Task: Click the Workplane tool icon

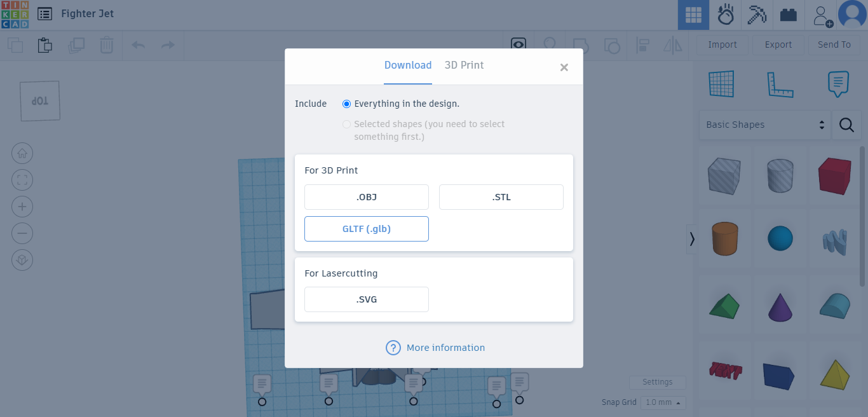Action: (x=721, y=84)
